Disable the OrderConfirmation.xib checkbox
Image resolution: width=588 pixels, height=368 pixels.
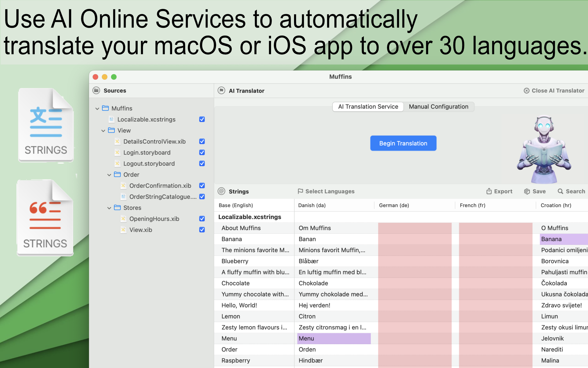click(x=202, y=185)
